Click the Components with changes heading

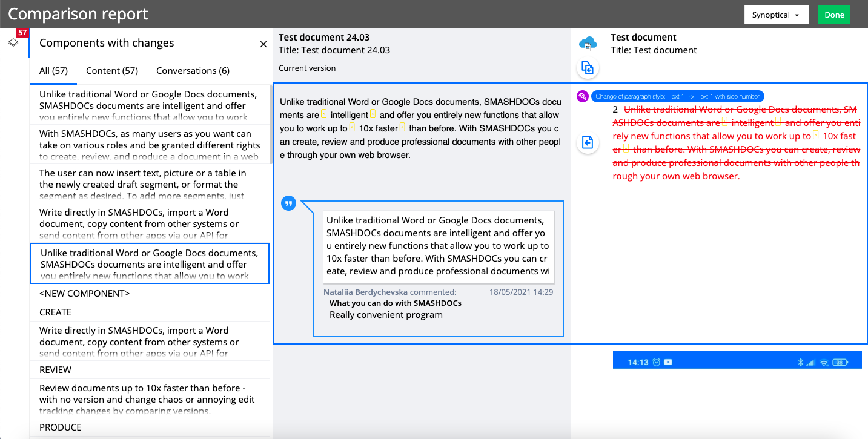pyautogui.click(x=107, y=43)
